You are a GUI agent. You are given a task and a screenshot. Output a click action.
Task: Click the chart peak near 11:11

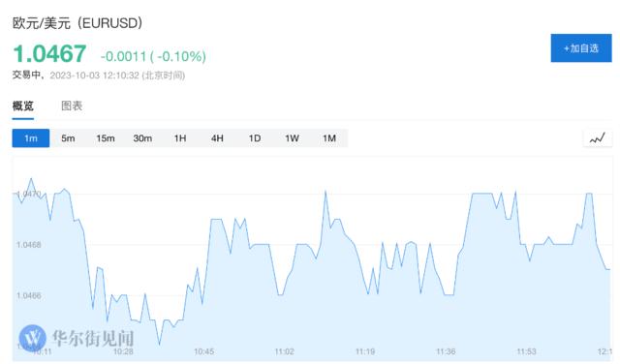tap(325, 192)
